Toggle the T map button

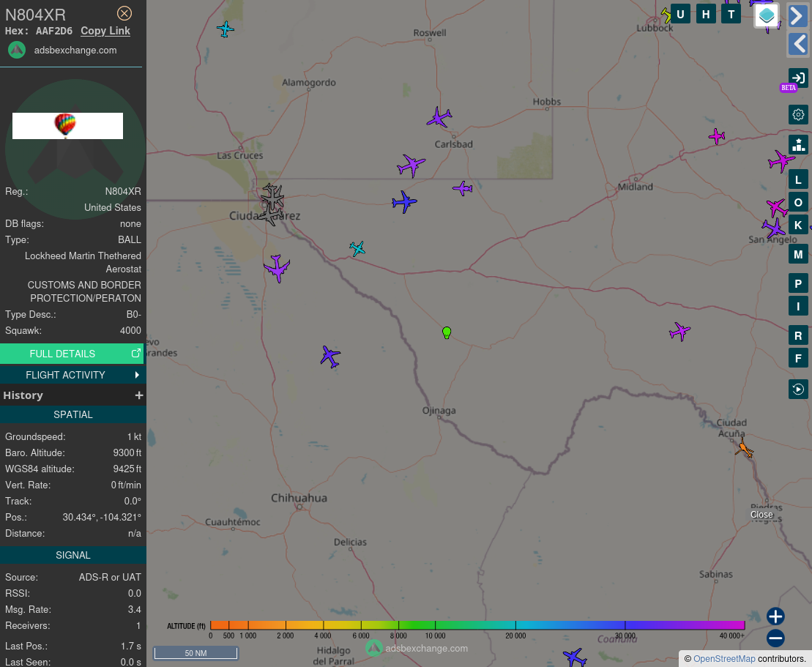[731, 15]
